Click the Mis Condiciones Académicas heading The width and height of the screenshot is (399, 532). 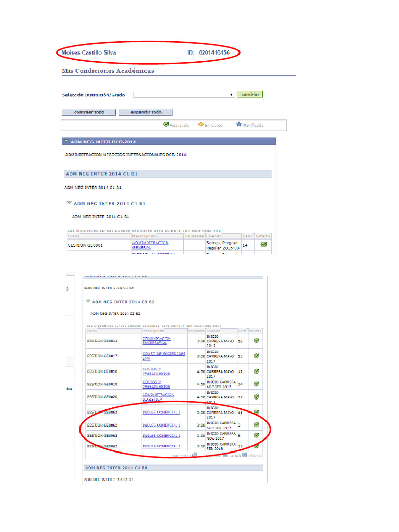[108, 71]
